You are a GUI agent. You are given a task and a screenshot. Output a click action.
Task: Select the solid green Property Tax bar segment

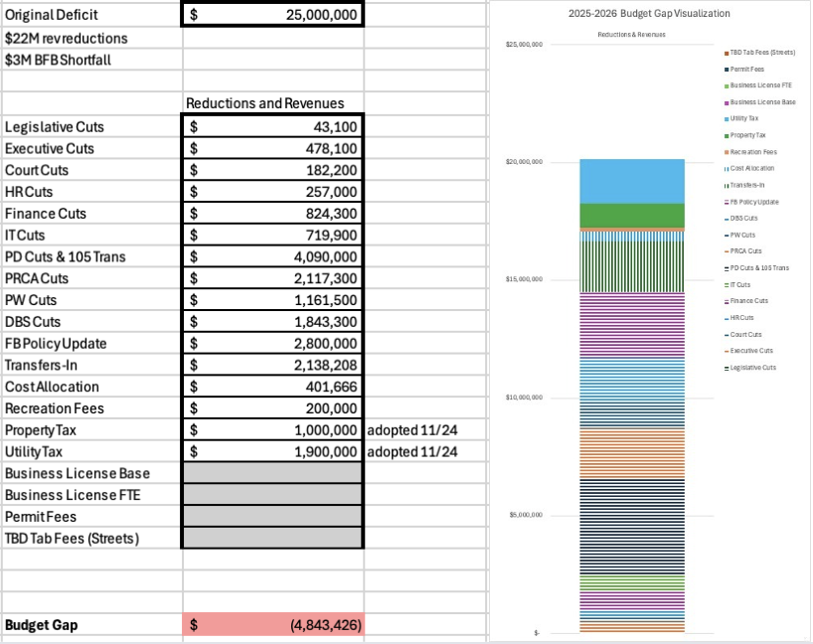tap(632, 216)
